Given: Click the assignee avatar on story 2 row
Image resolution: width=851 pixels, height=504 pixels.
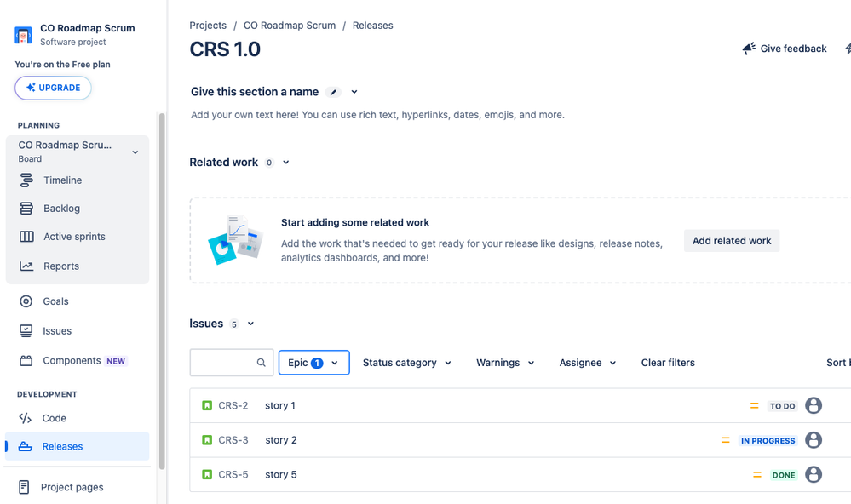Looking at the screenshot, I should point(814,440).
